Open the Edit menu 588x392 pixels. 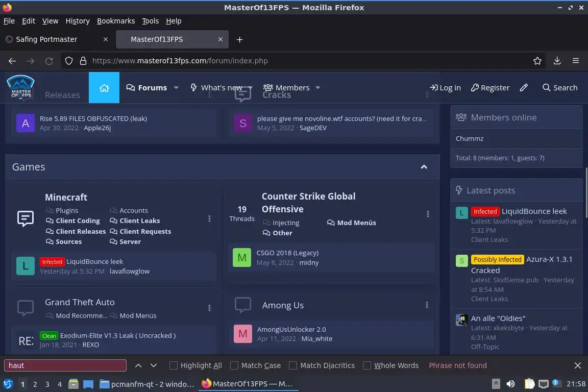[29, 21]
